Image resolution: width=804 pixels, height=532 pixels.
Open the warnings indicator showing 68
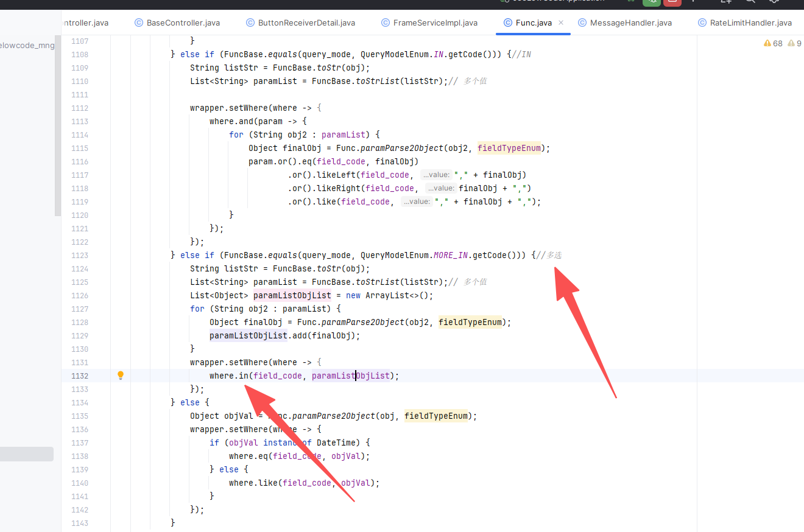coord(773,43)
